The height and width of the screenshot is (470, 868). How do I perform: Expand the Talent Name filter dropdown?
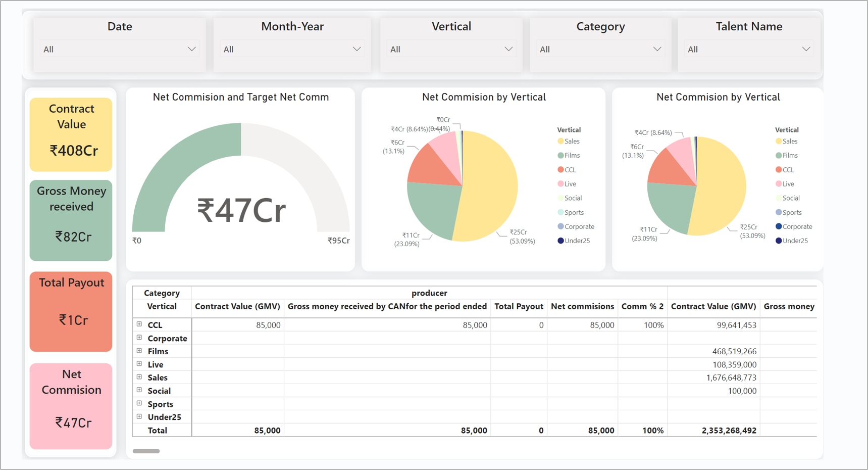[806, 49]
